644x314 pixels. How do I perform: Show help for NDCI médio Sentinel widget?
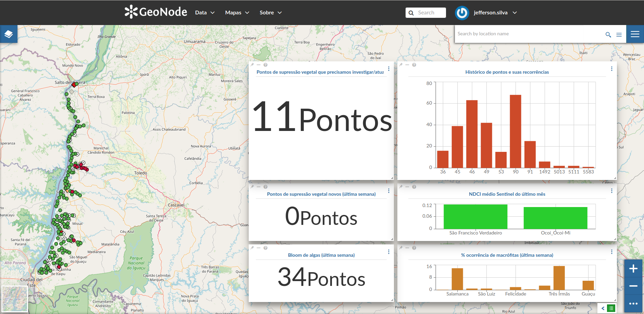(x=414, y=187)
